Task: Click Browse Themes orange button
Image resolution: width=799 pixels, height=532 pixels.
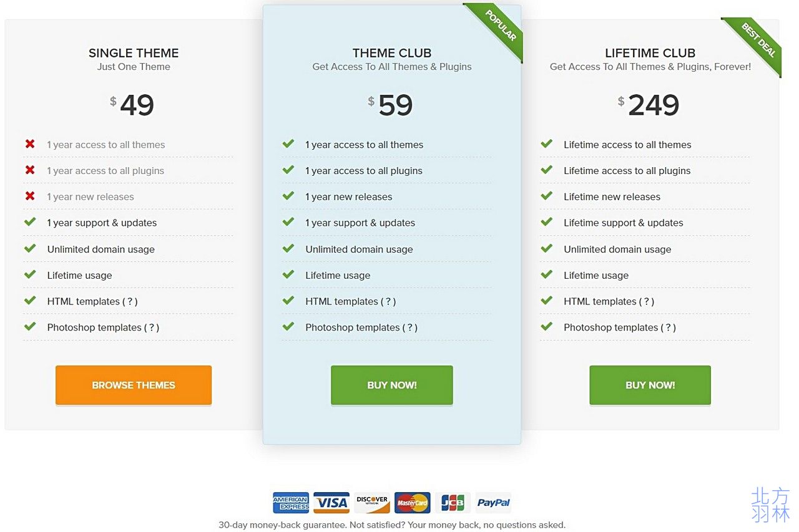Action: tap(134, 385)
